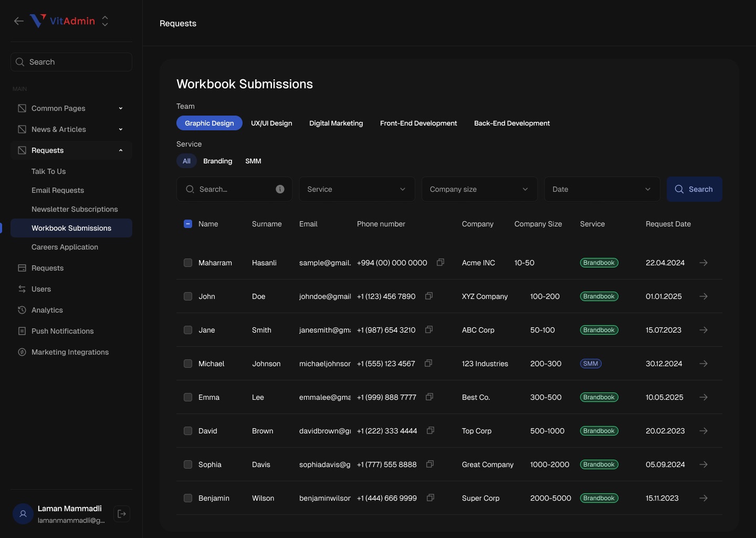Copy Maharram's phone number with copy icon

pos(440,262)
